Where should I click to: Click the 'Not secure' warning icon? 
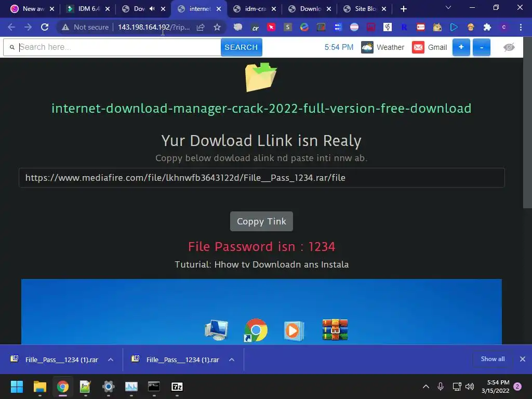pyautogui.click(x=65, y=27)
